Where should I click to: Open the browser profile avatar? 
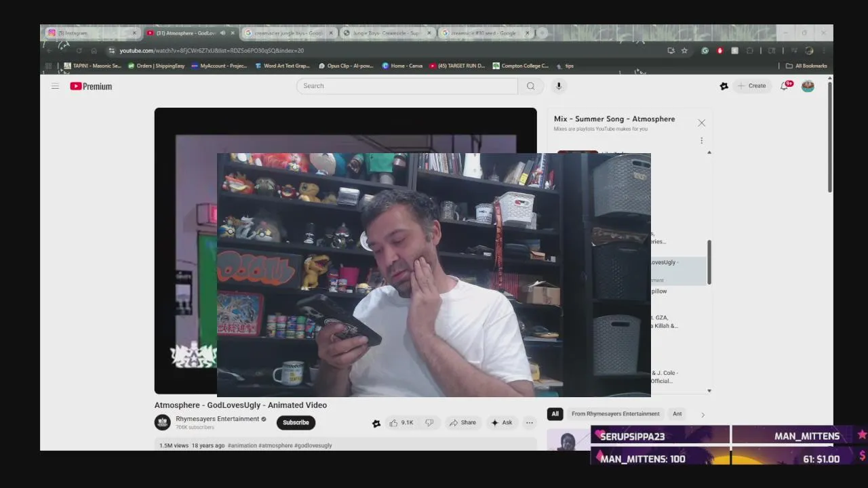coord(808,50)
